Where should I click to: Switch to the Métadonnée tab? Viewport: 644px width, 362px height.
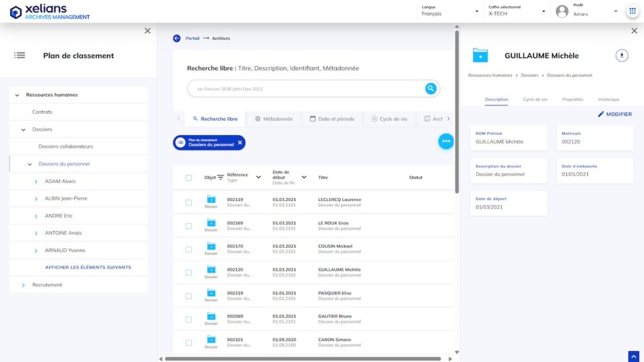[x=274, y=119]
